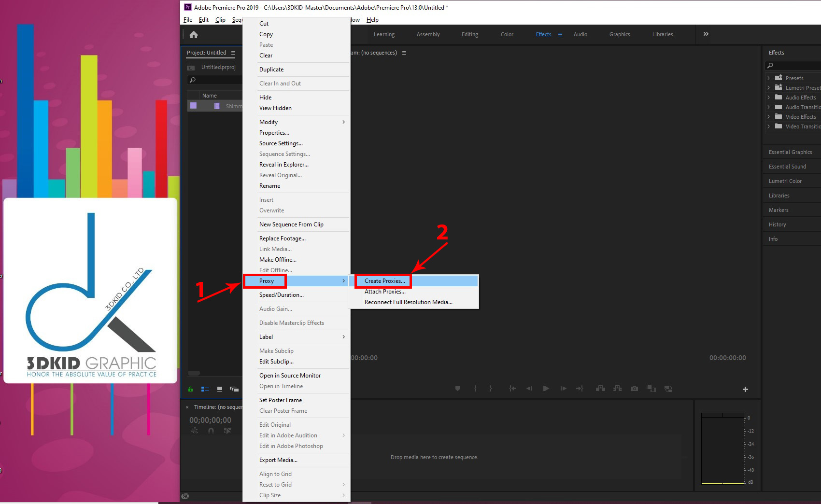
Task: Open the History panel
Action: [x=778, y=224]
